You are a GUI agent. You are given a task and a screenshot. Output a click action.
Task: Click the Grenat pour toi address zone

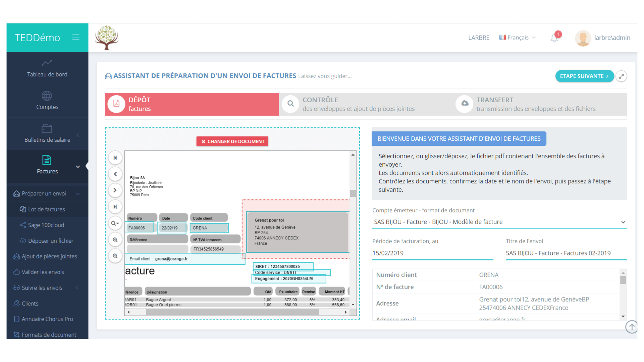click(x=298, y=232)
